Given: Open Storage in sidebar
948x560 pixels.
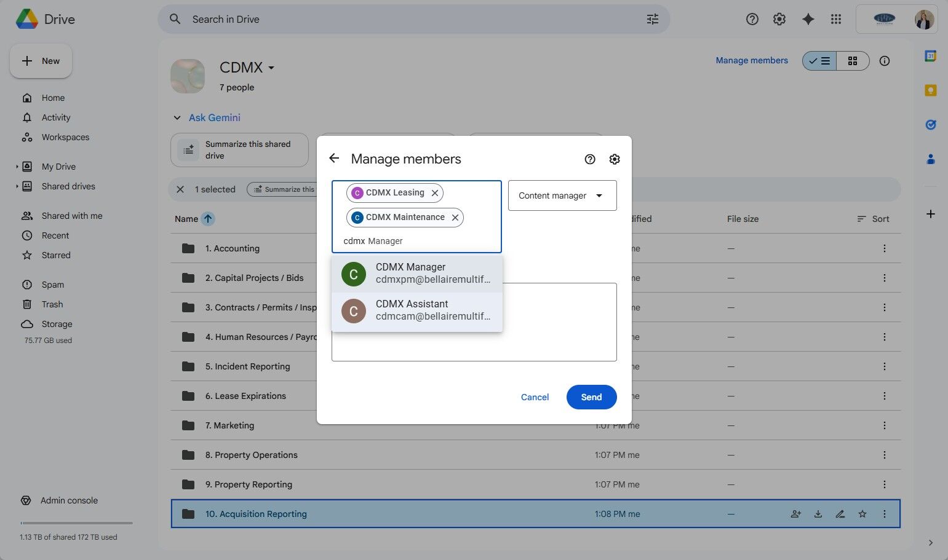Looking at the screenshot, I should [x=57, y=324].
